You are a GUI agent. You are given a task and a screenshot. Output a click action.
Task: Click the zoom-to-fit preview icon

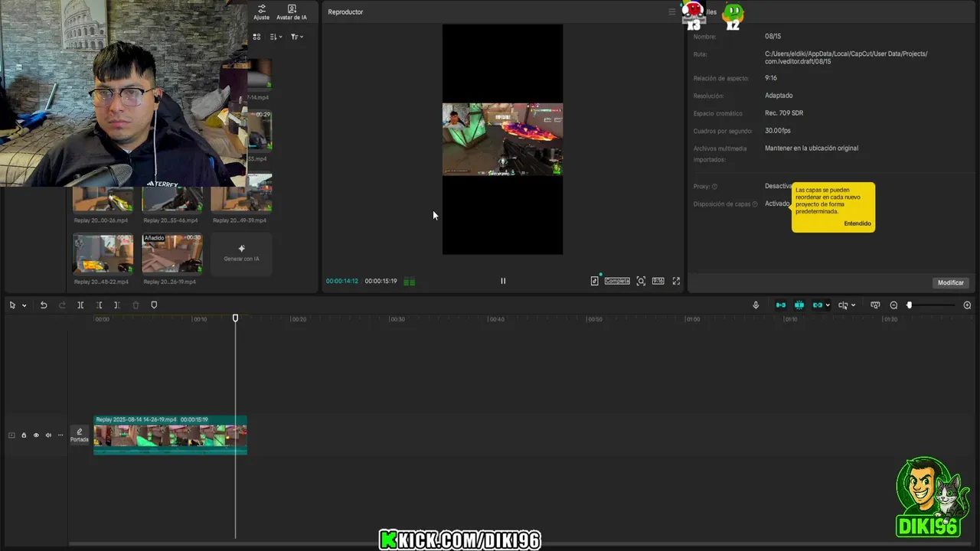pos(641,281)
